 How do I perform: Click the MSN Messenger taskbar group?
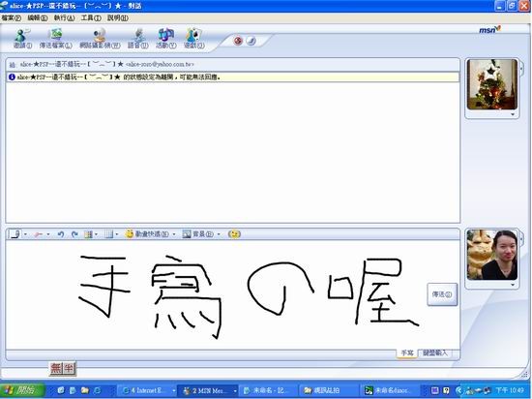point(208,391)
